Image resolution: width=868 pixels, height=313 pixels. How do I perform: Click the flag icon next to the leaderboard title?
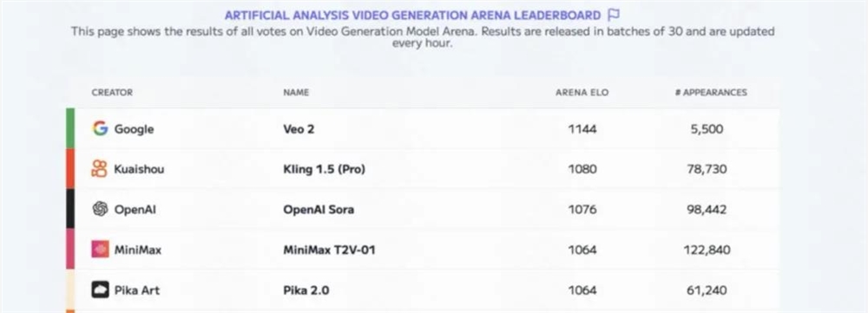pyautogui.click(x=614, y=15)
